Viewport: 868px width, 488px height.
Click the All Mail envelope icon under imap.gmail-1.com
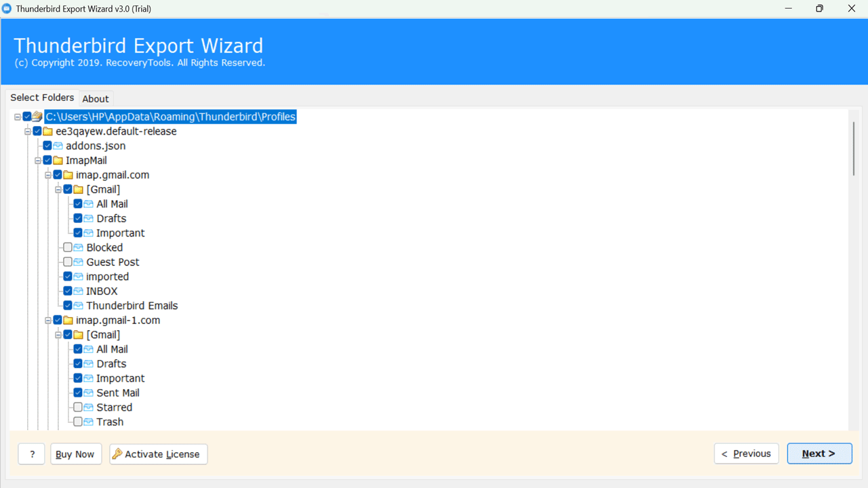pos(88,350)
